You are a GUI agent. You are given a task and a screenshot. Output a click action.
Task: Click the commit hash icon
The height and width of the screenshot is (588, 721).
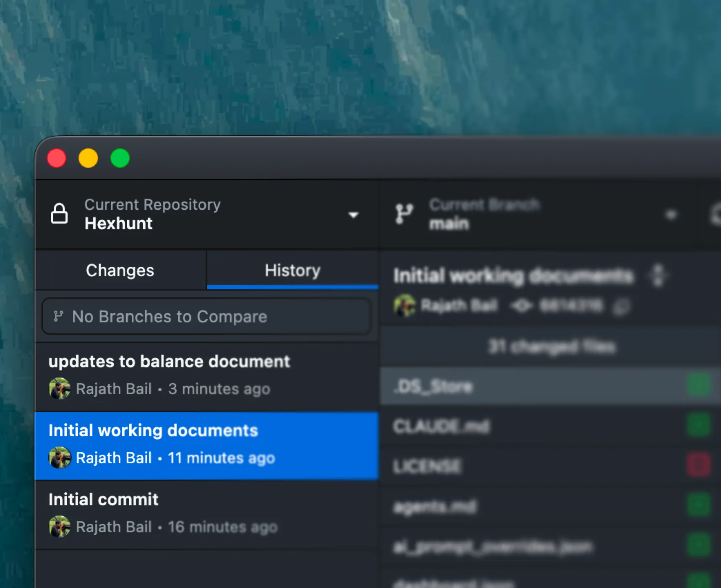pyautogui.click(x=522, y=306)
